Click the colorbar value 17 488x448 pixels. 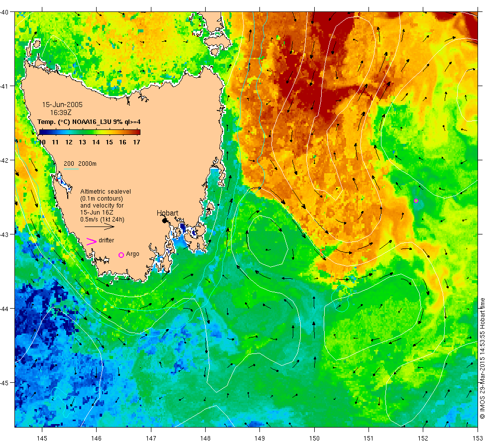pos(136,142)
